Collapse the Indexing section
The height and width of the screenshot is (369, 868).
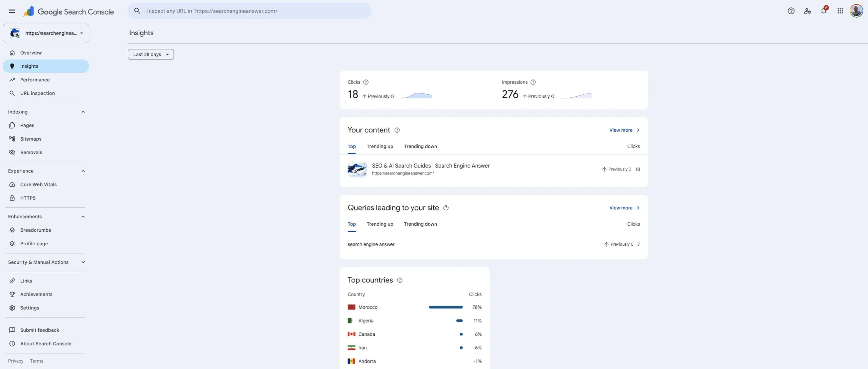(x=83, y=112)
